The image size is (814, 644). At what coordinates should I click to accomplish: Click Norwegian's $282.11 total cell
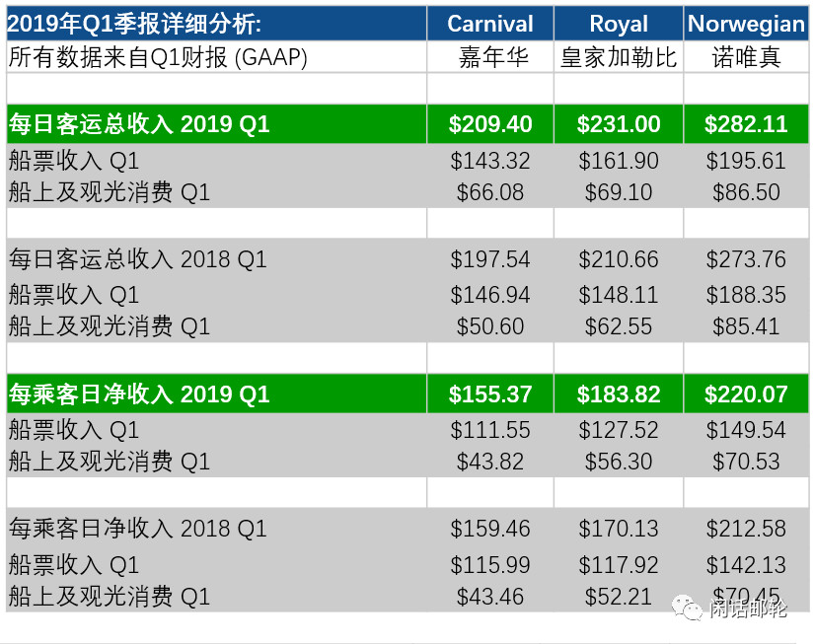point(746,124)
